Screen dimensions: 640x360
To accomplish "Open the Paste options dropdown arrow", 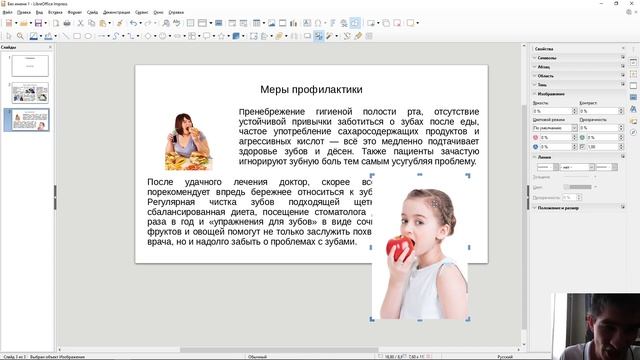I will point(109,23).
